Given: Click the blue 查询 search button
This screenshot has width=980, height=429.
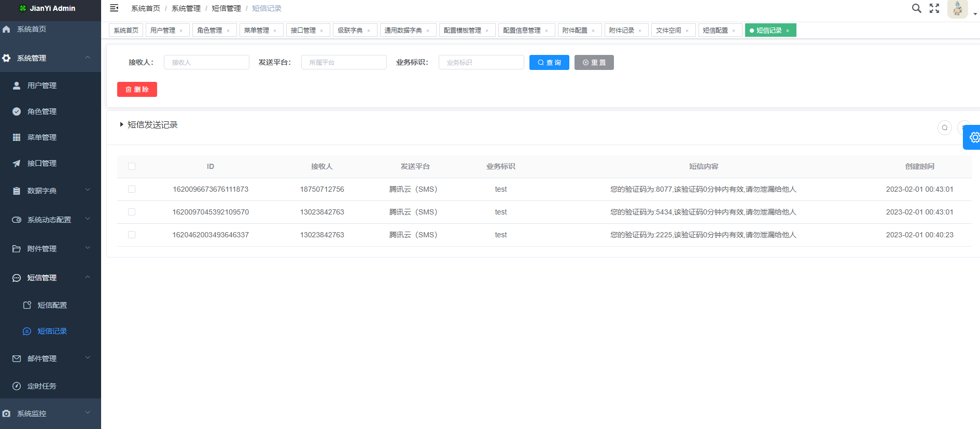Looking at the screenshot, I should coord(549,62).
